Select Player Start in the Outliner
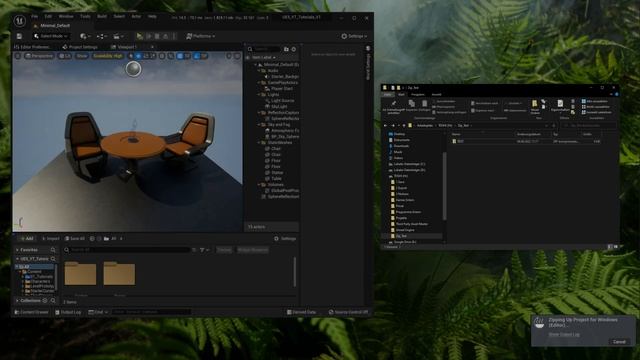Image resolution: width=640 pixels, height=360 pixels. [281, 89]
